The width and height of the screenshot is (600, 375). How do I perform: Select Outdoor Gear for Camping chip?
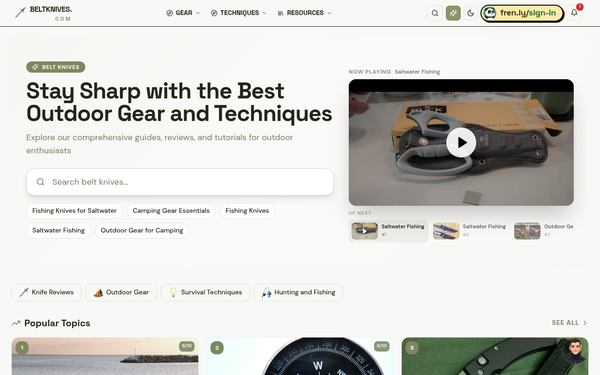click(142, 230)
